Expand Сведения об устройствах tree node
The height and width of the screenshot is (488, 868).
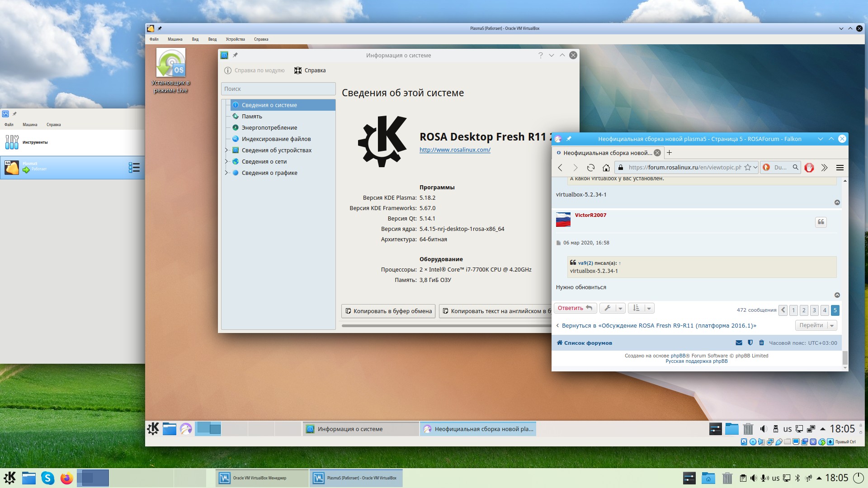[x=226, y=150]
